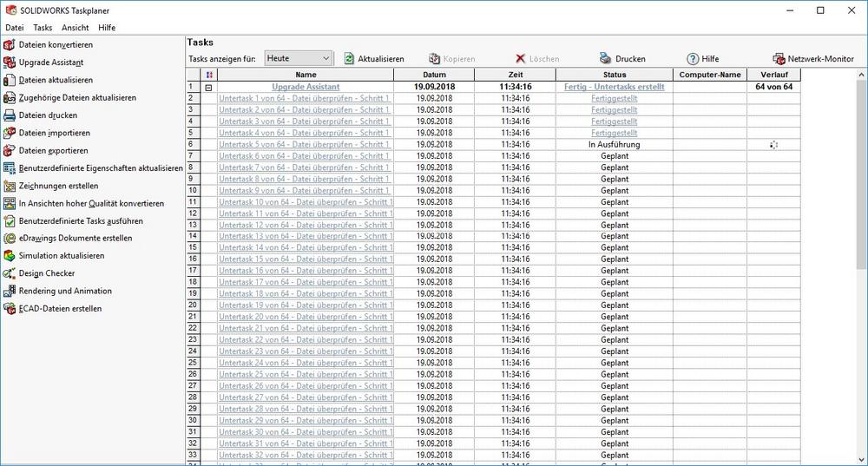Open the Datei menu

[x=15, y=28]
